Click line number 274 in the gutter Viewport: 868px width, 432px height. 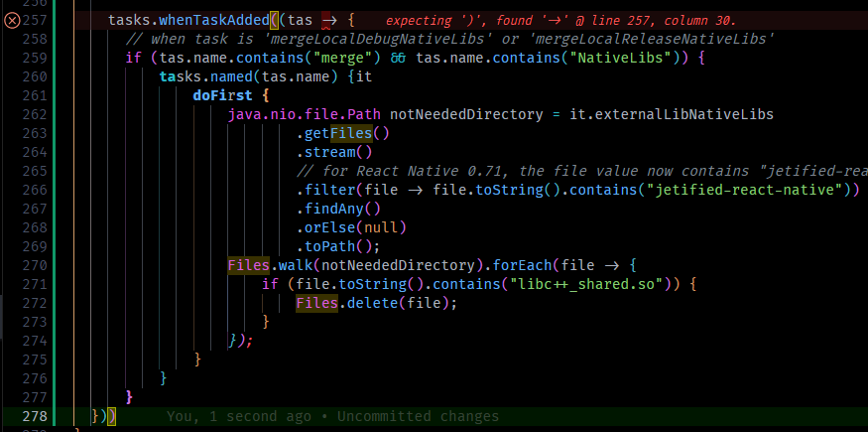pos(36,341)
